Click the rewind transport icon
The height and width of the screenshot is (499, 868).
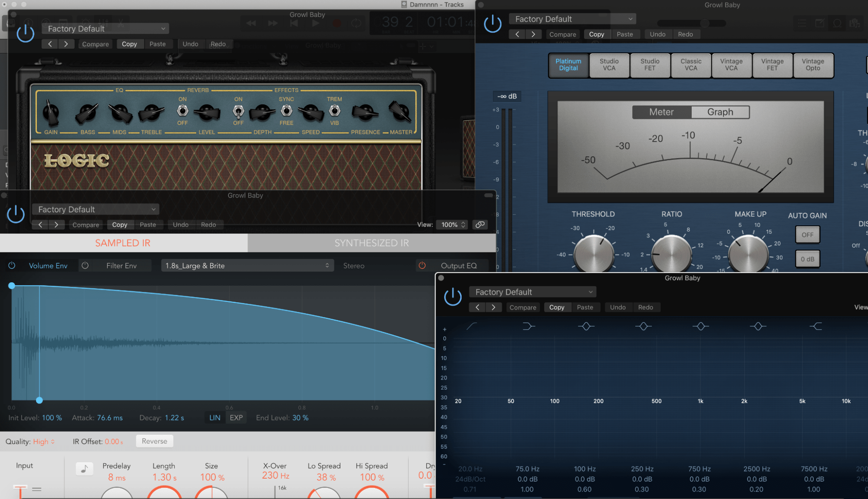251,23
